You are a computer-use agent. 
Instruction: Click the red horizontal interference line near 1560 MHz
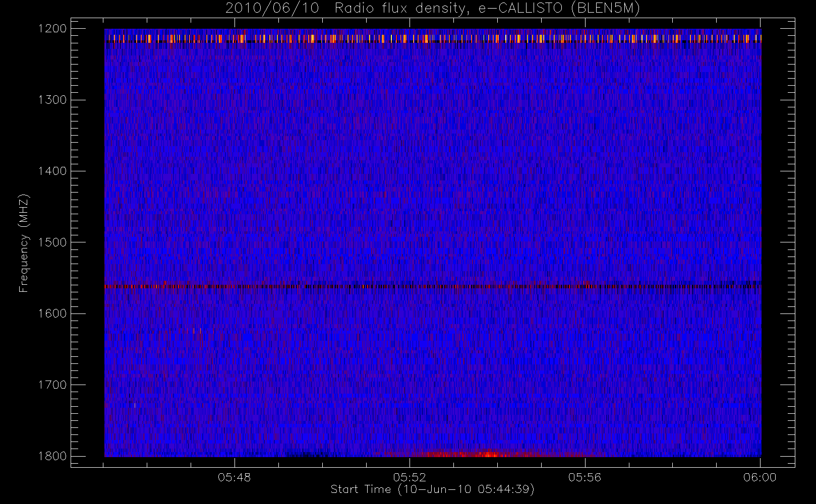click(x=433, y=286)
